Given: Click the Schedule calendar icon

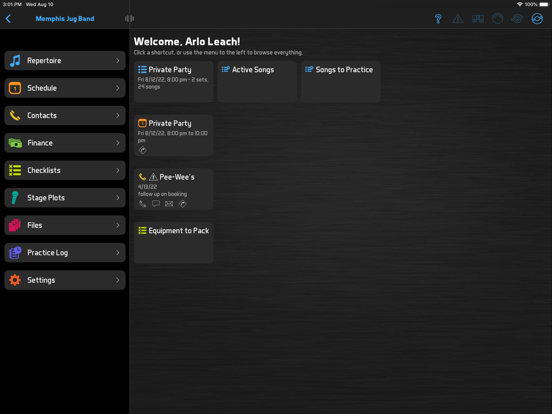Looking at the screenshot, I should tap(15, 88).
